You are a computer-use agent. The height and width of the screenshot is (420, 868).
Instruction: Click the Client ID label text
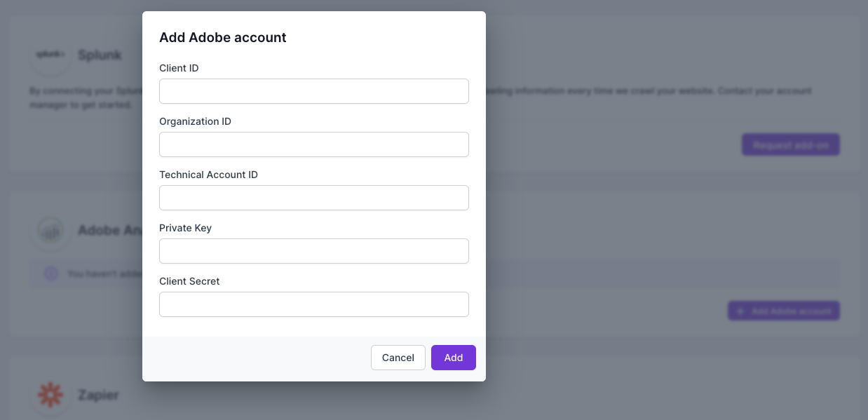(x=179, y=68)
